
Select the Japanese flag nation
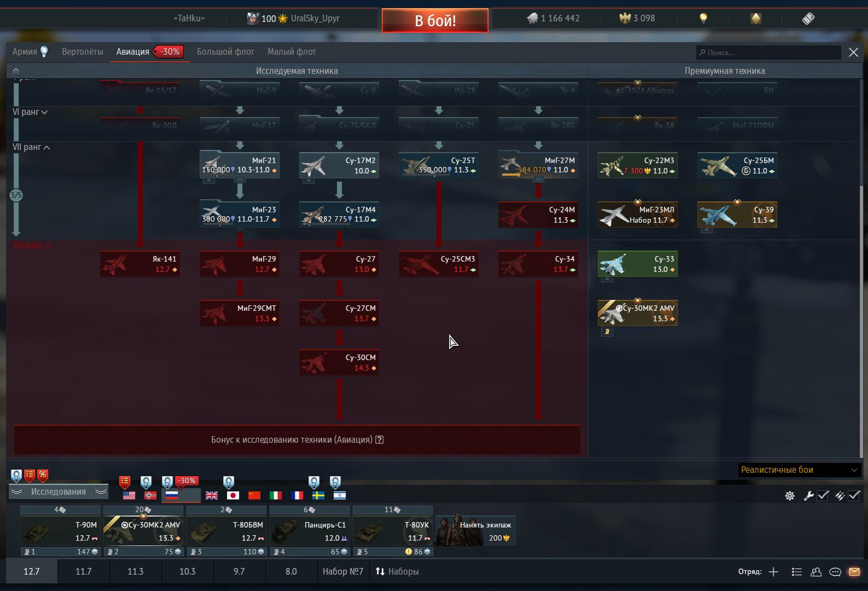pos(233,495)
